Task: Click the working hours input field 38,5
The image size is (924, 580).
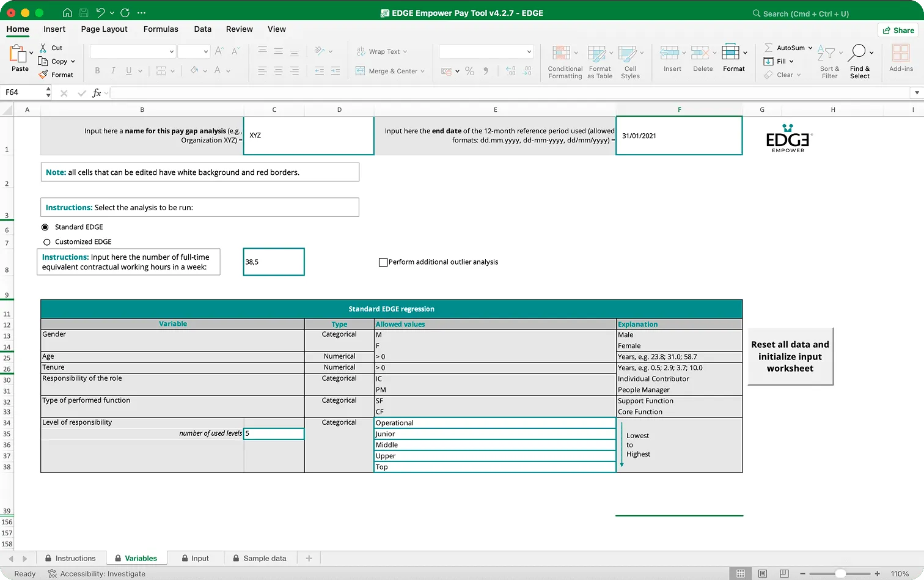Action: [x=274, y=262]
